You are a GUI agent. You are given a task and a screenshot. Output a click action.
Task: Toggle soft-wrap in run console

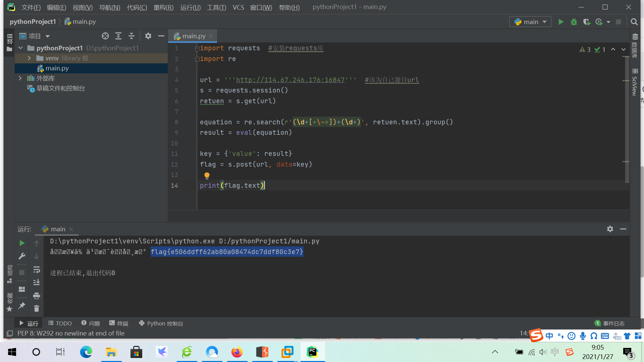pyautogui.click(x=37, y=270)
